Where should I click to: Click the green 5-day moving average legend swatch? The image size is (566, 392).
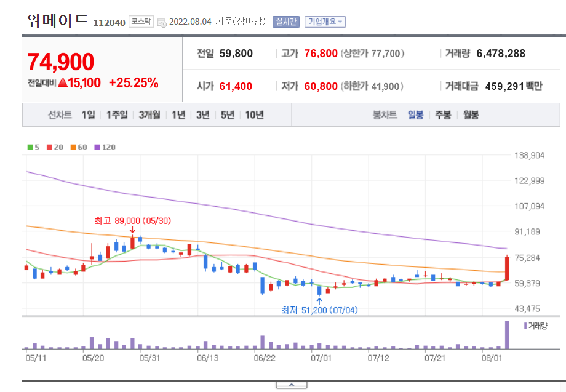(30, 147)
